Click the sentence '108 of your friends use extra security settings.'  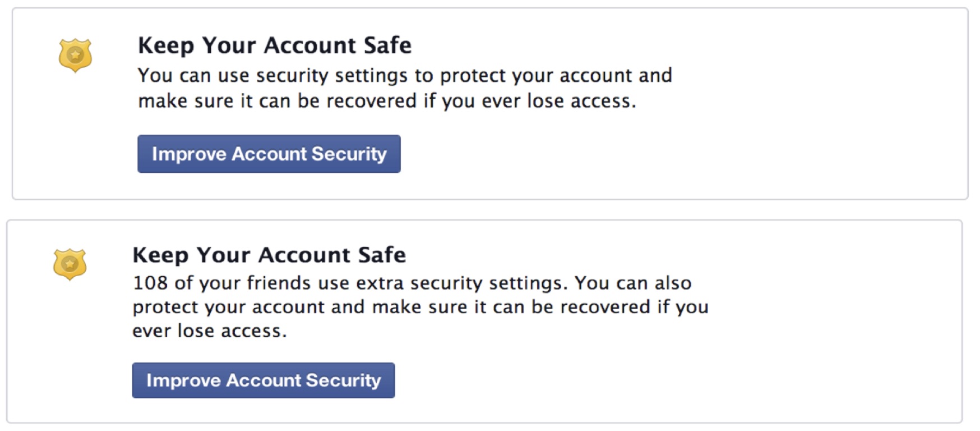350,283
